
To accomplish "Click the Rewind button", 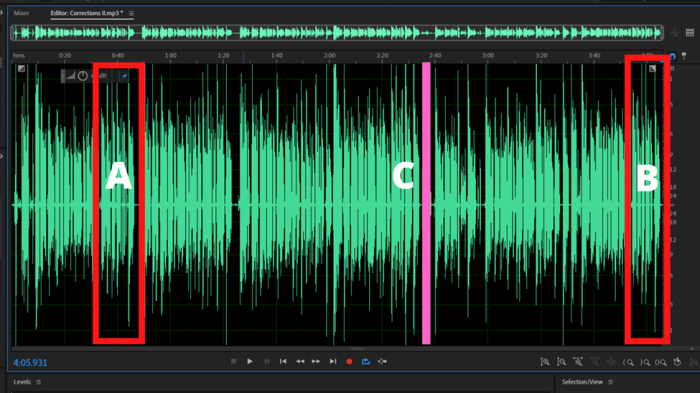I will click(x=300, y=361).
